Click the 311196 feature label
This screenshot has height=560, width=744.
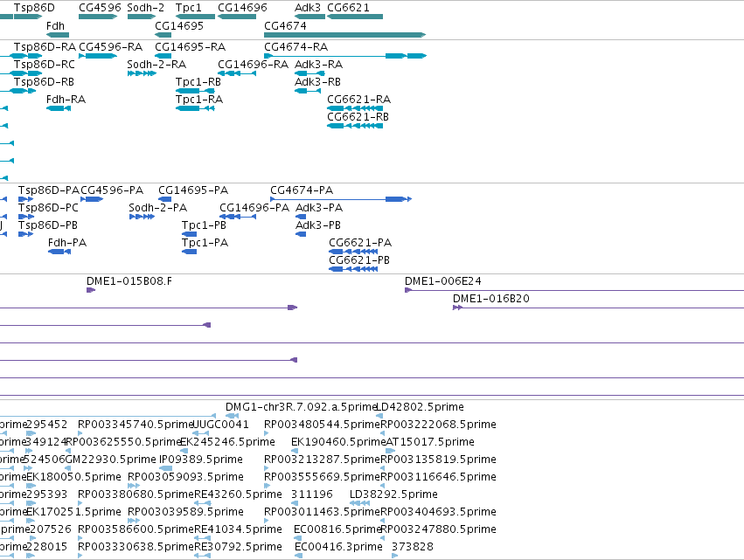(x=312, y=495)
